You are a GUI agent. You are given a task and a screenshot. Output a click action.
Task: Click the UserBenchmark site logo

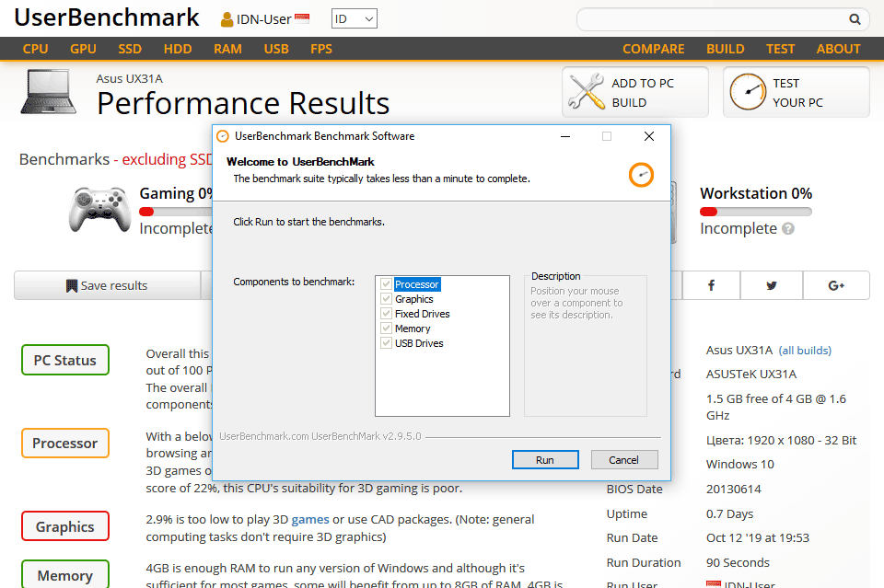pyautogui.click(x=107, y=17)
